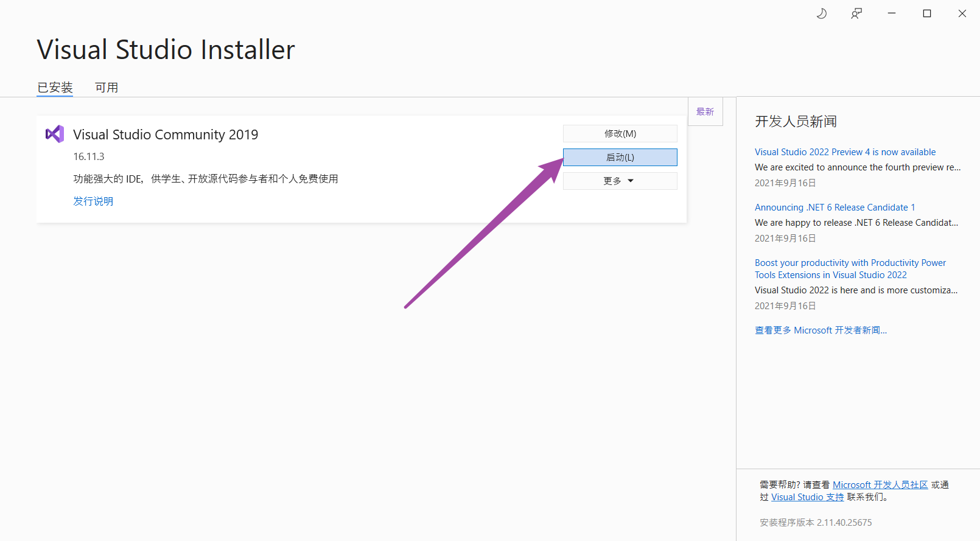Open Visual Studio 支持 link
This screenshot has height=541, width=980.
pos(808,497)
